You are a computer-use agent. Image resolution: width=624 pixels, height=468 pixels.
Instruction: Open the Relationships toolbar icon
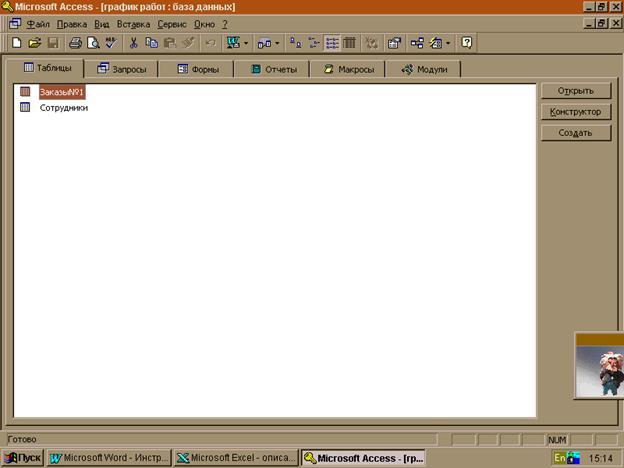(417, 43)
